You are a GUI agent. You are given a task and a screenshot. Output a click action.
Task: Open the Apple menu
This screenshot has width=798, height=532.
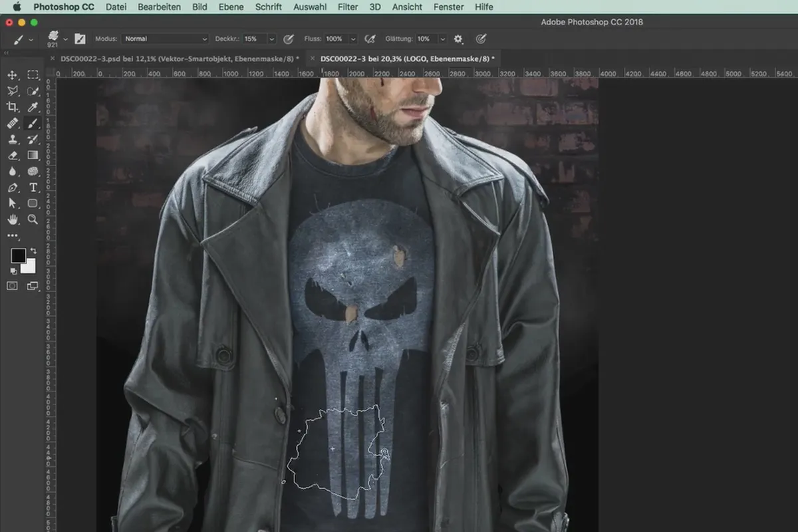17,7
